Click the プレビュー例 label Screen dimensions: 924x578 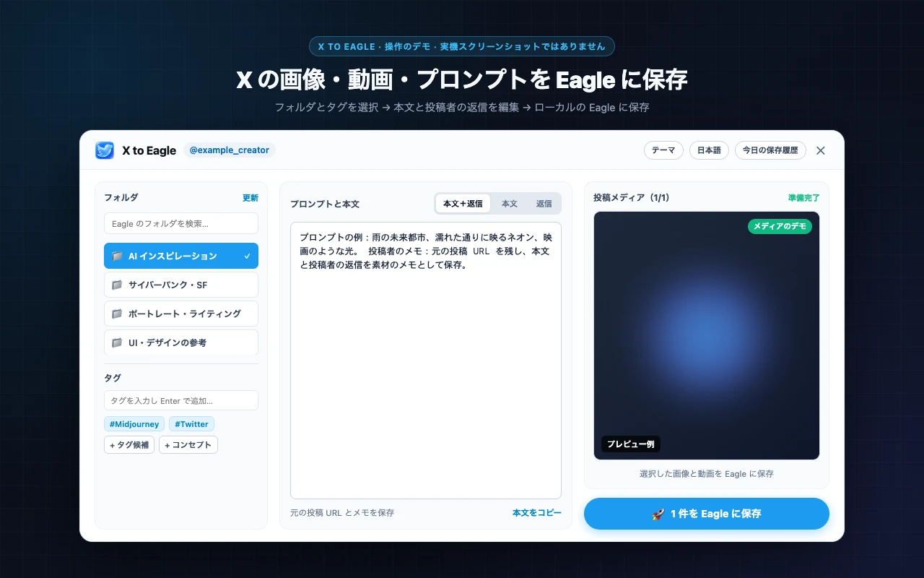[x=631, y=444]
